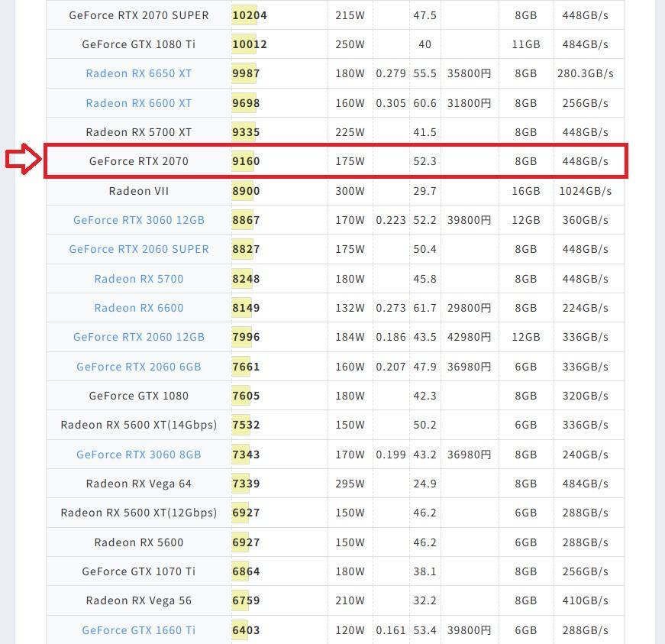Click the 11GB memory value
Screen dimensions: 665x644
526,44
